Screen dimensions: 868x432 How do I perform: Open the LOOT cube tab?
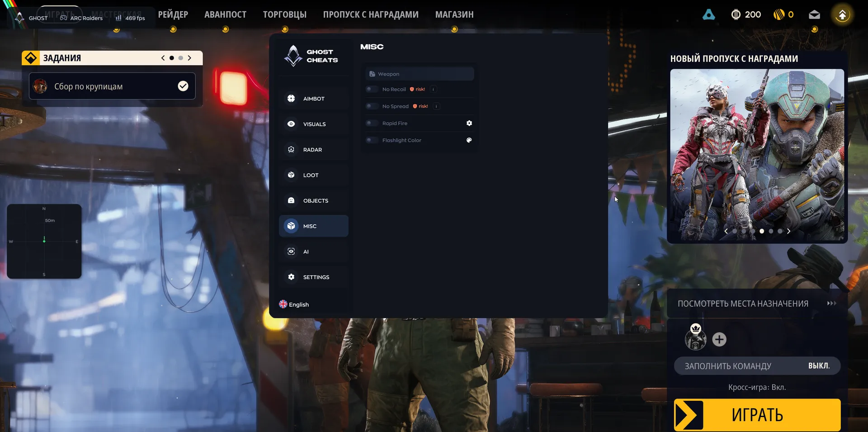point(313,175)
